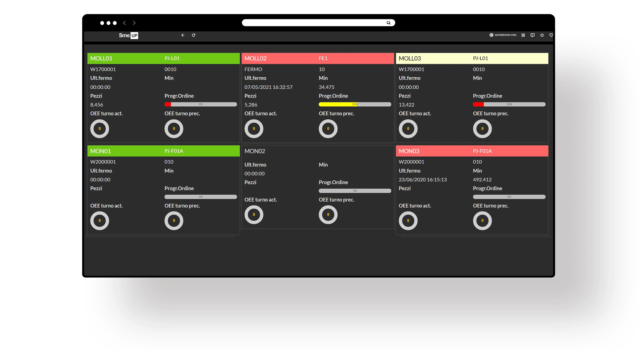644x356 pixels.
Task: Click the Sme.UP back arrow
Action: click(x=183, y=35)
